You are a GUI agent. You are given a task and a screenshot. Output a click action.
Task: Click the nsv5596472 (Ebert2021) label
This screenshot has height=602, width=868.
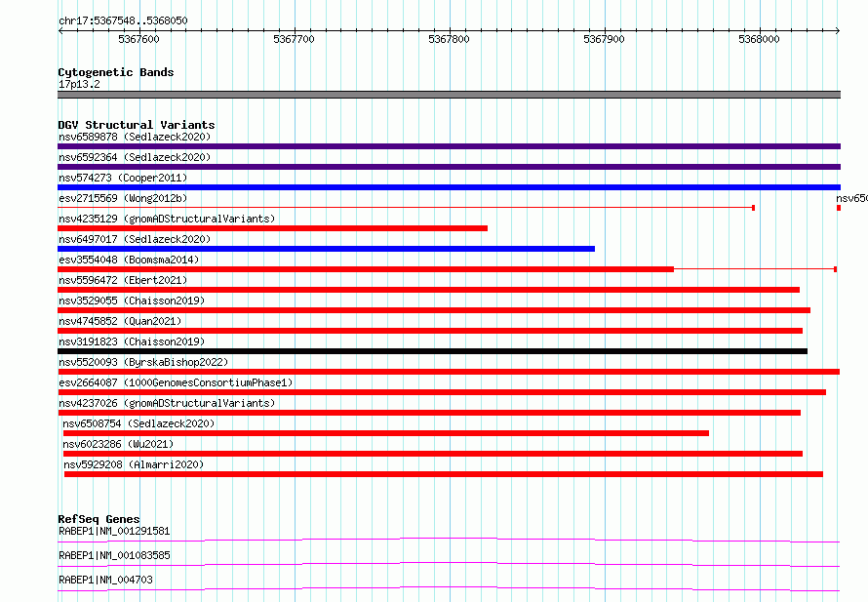click(123, 280)
